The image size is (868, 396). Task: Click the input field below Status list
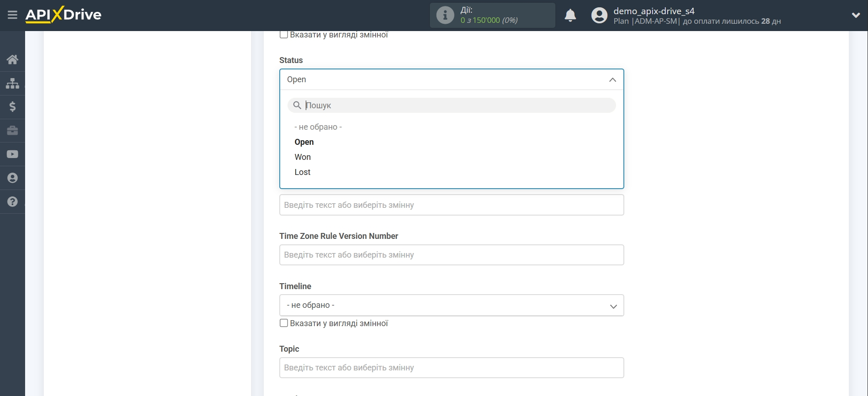point(452,205)
